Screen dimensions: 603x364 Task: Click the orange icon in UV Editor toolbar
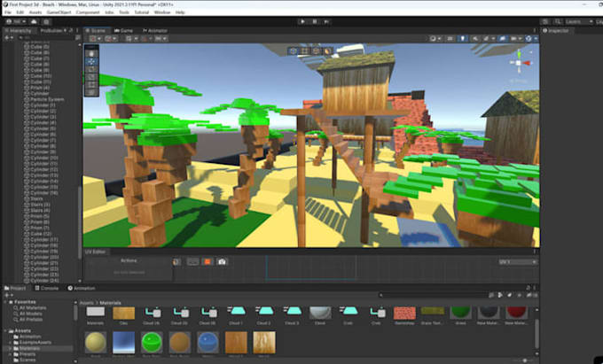(208, 261)
